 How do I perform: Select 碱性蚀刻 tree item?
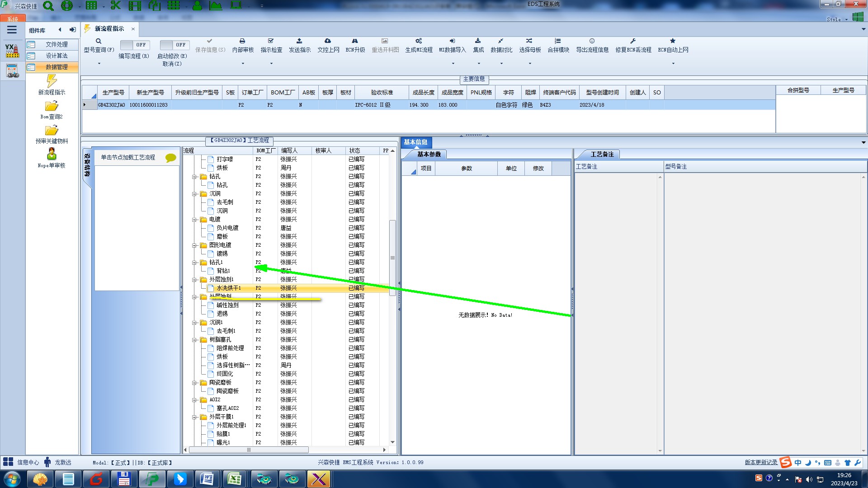tap(227, 305)
